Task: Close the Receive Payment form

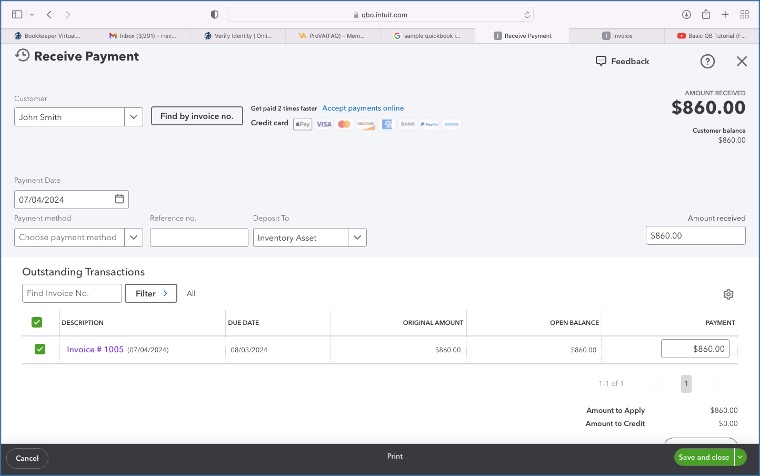Action: 742,61
